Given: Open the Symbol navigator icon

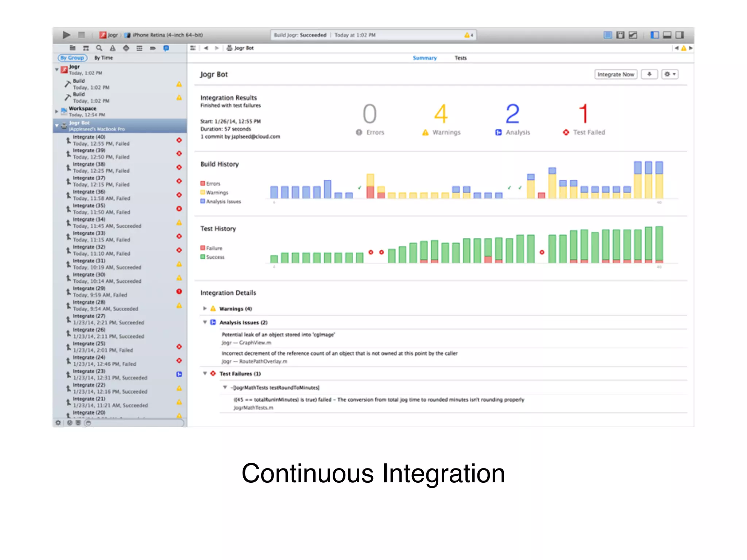Looking at the screenshot, I should [86, 48].
